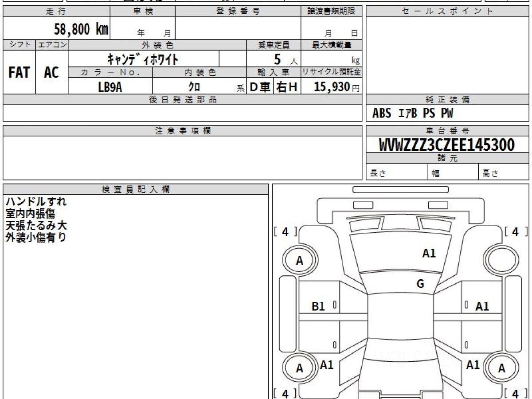This screenshot has height=399, width=532.
Task: Select the ハンドルすれ inspector note
Action: (x=36, y=202)
